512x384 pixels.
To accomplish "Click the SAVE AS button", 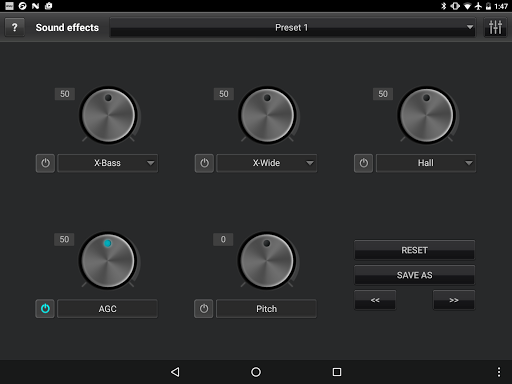I will [x=414, y=275].
